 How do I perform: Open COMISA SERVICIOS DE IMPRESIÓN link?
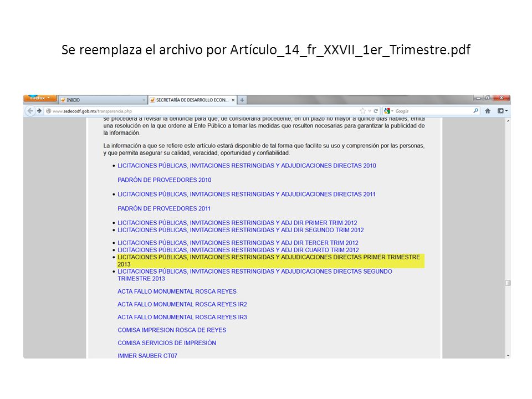pyautogui.click(x=167, y=343)
